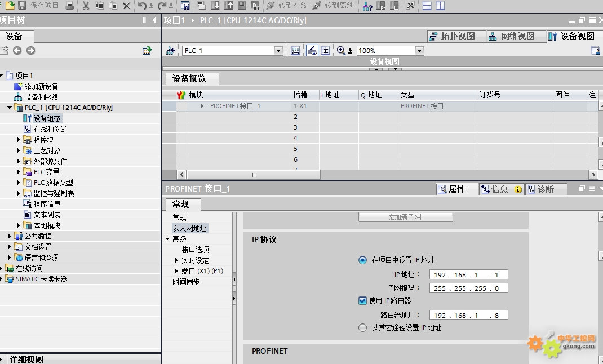Click the redo arrow icon
Viewport: 603px width, 364px height.
pos(162,6)
